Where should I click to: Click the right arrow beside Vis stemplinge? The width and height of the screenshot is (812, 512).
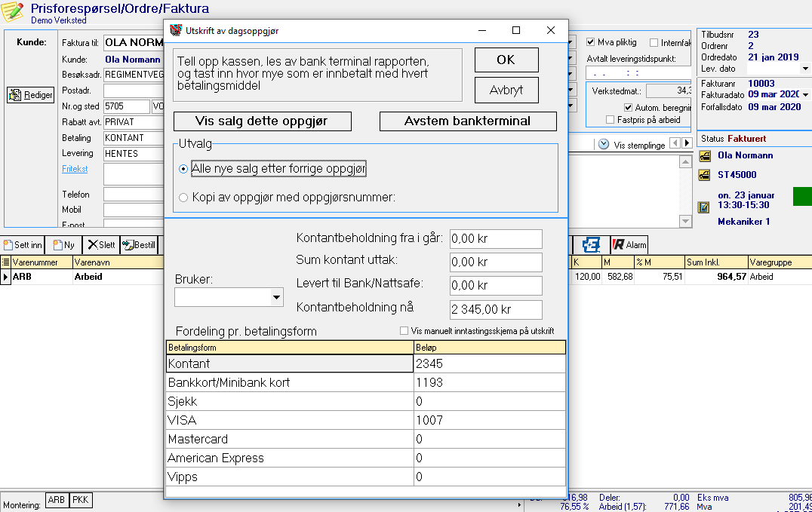pos(687,143)
